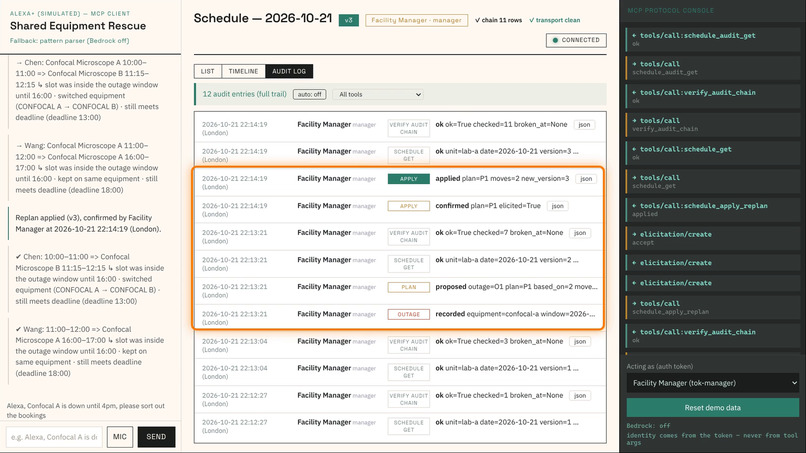Click 'Replan applied (v3)' chat message
This screenshot has height=453, width=806.
click(x=88, y=223)
